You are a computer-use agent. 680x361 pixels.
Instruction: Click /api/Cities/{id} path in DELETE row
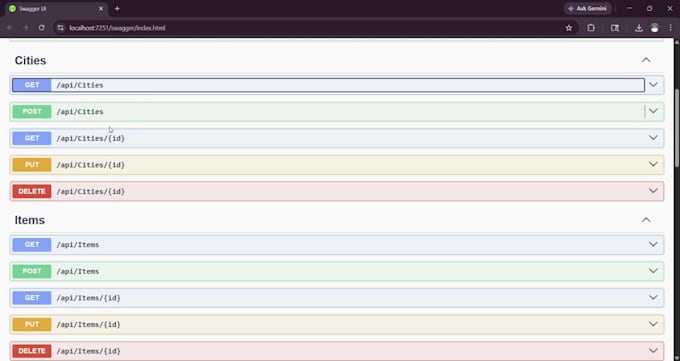pyautogui.click(x=91, y=191)
